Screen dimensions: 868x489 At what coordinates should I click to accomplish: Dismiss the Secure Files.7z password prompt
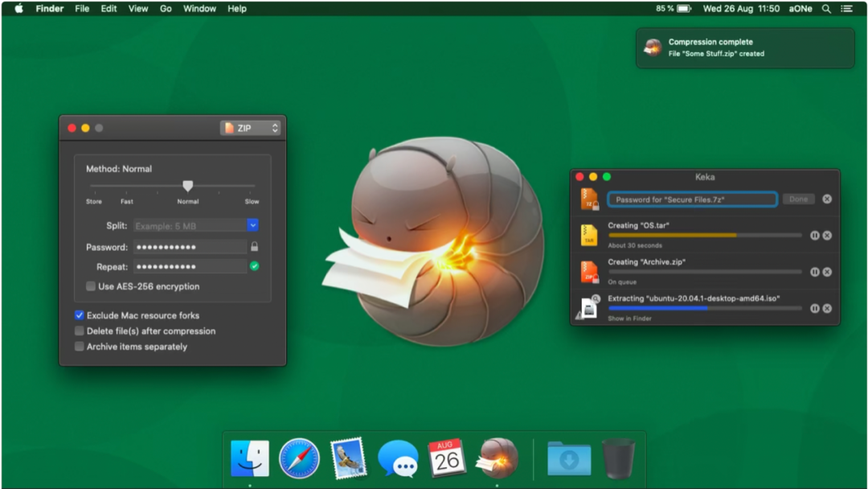click(x=827, y=199)
